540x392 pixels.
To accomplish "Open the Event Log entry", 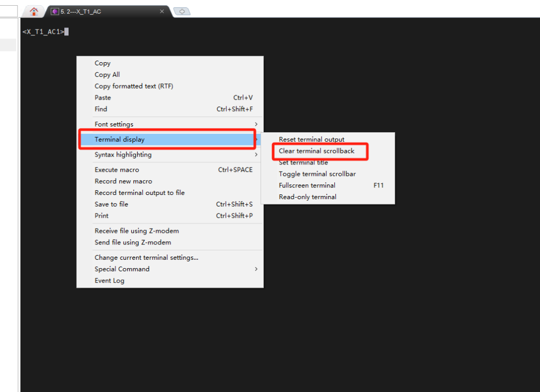I will (109, 281).
